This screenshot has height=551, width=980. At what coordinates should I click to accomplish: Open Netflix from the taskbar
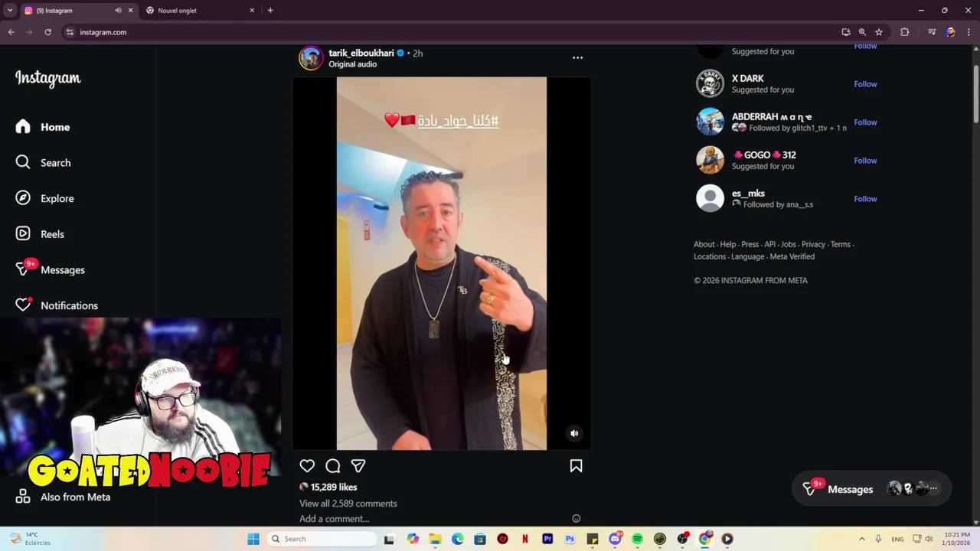pos(525,539)
